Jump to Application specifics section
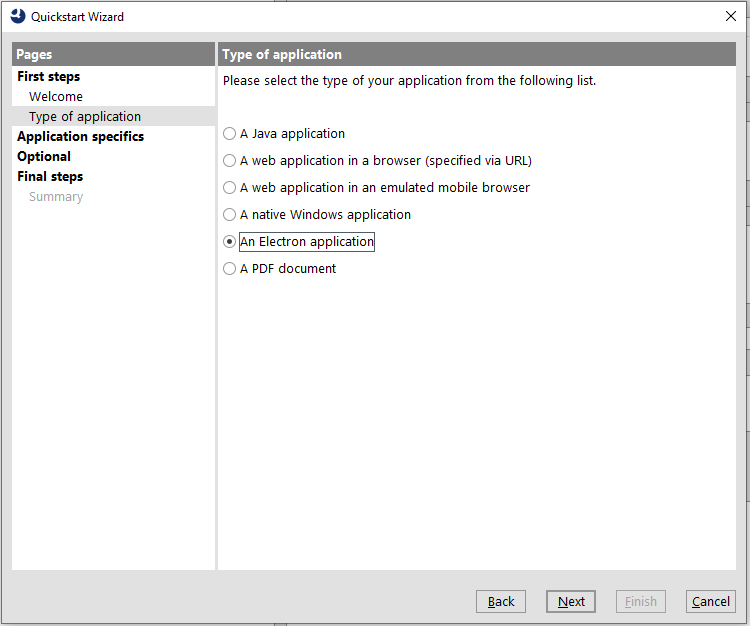The image size is (750, 626). [x=80, y=137]
